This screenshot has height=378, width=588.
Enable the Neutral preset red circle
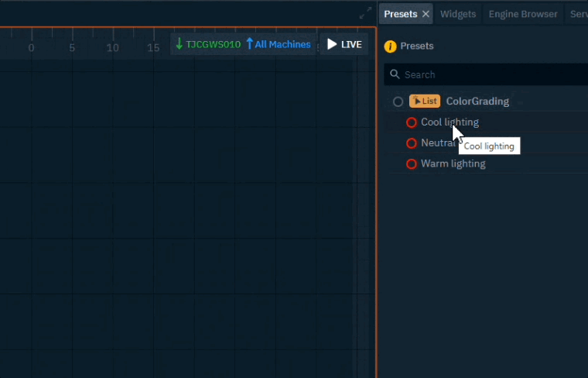tap(412, 143)
